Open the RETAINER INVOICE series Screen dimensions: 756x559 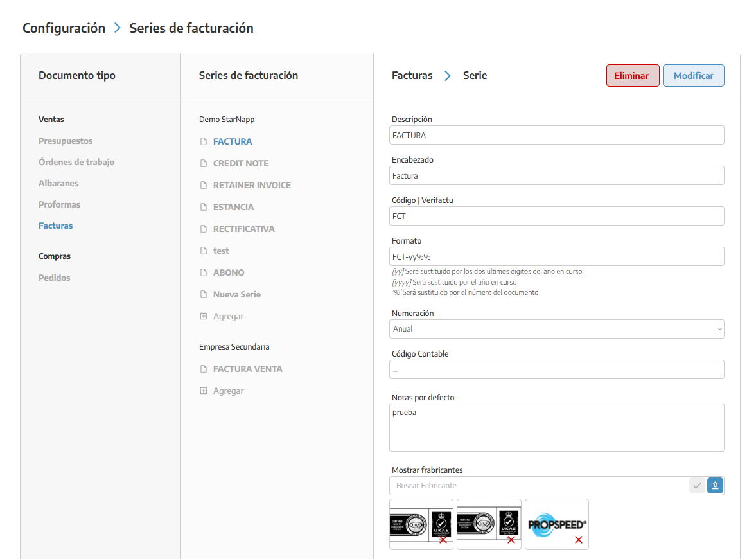pos(252,185)
